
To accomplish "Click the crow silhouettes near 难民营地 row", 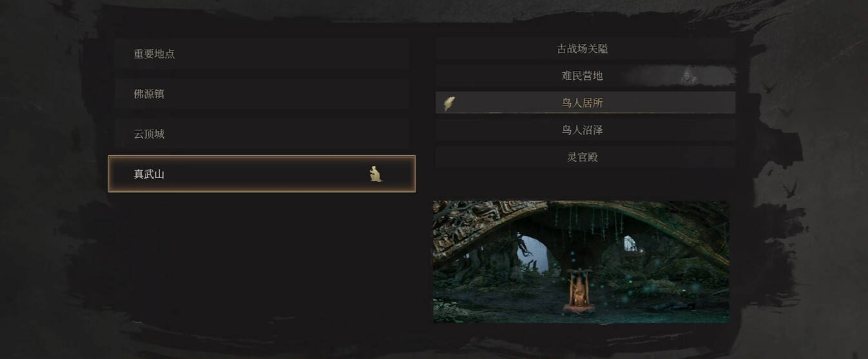I will 776,98.
